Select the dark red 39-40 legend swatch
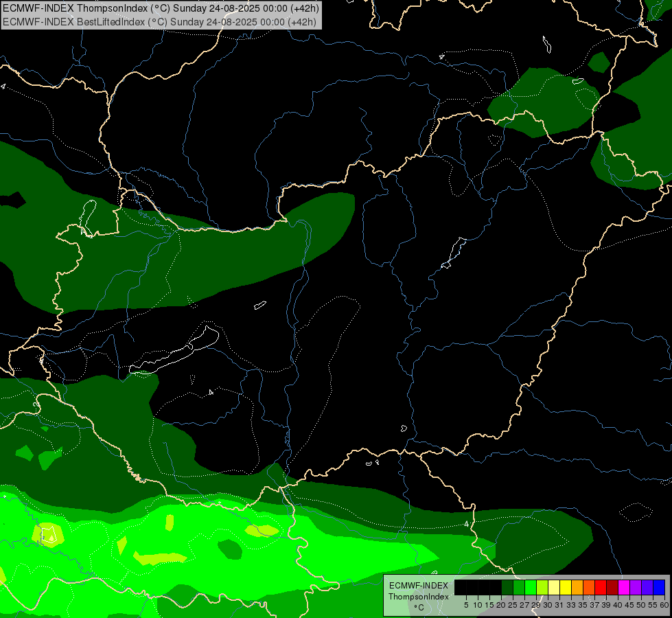This screenshot has height=618, width=672. pos(612,587)
